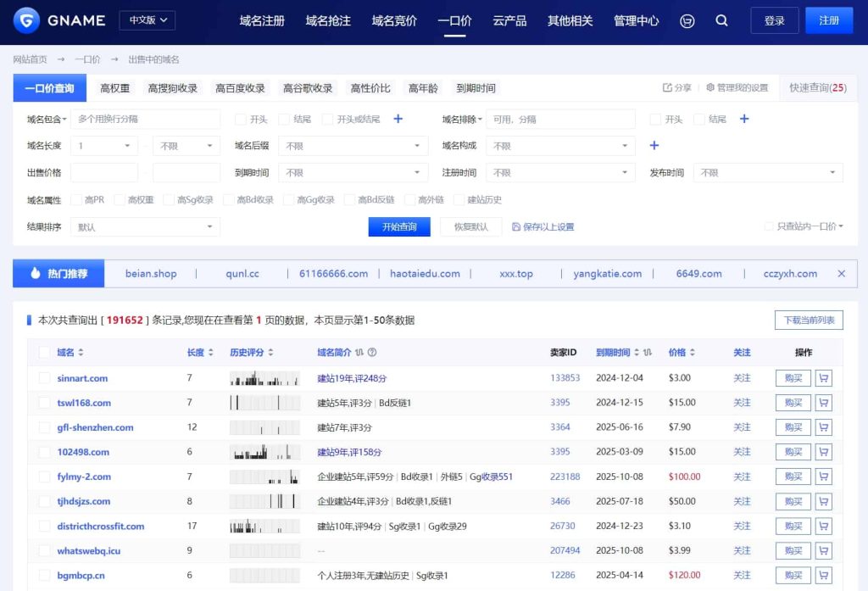The image size is (868, 591).
Task: Switch to the 高百度收录 tab
Action: [240, 88]
